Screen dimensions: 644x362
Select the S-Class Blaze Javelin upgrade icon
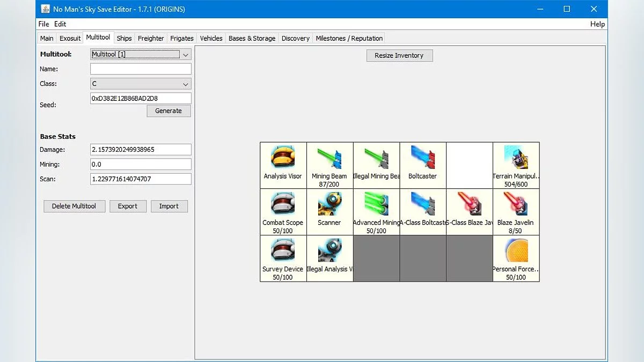pos(470,204)
